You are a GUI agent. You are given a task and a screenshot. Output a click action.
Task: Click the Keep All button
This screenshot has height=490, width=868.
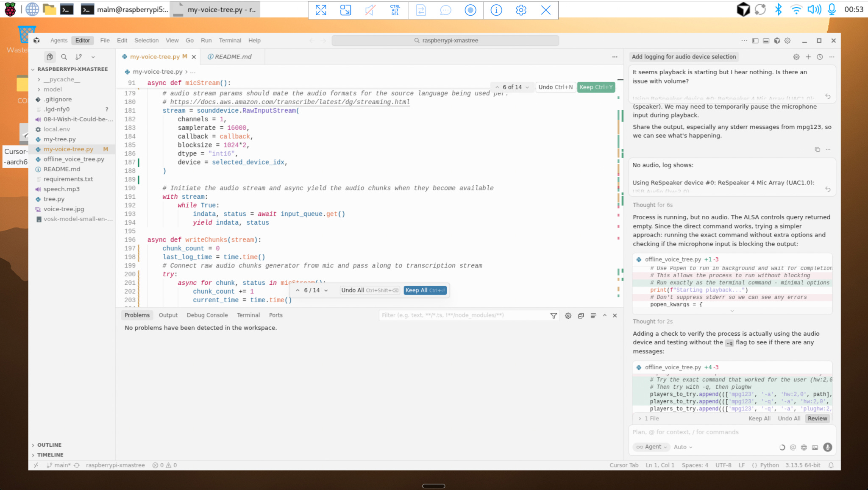tap(425, 290)
